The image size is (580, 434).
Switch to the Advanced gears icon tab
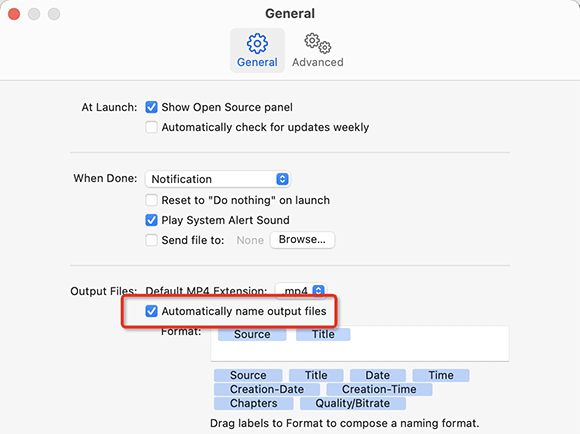coord(318,43)
